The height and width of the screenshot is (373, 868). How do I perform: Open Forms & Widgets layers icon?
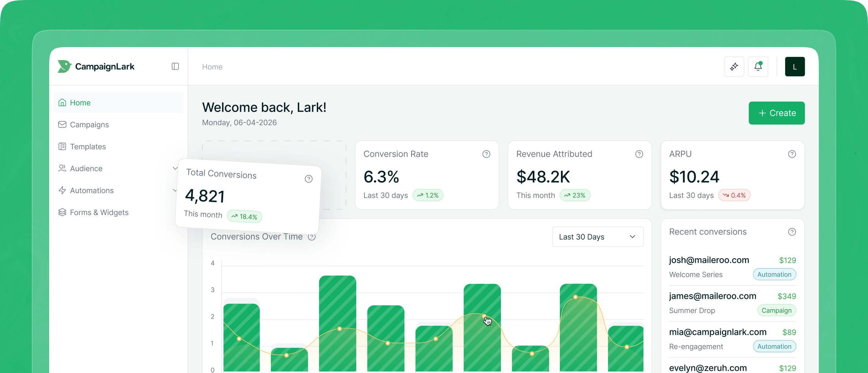(x=62, y=212)
